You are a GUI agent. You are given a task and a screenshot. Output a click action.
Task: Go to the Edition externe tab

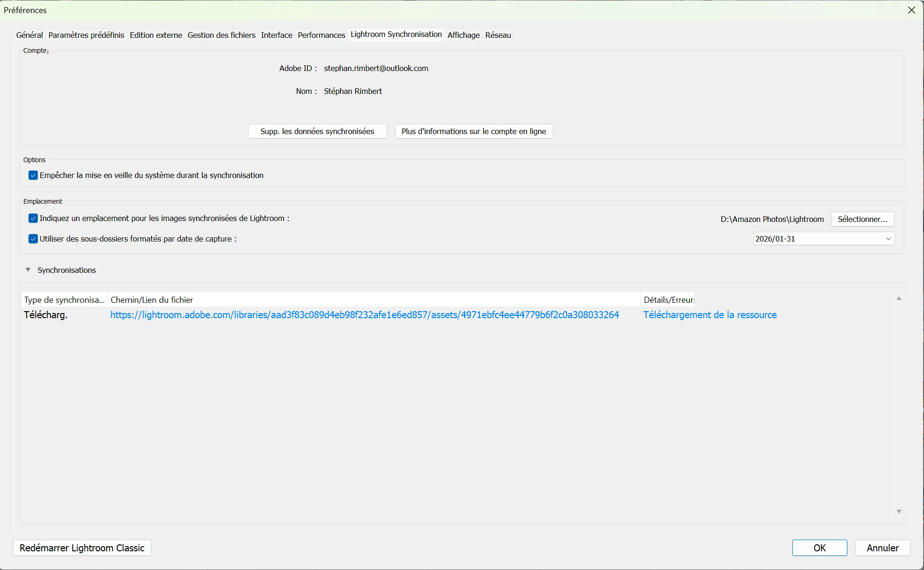(x=156, y=35)
